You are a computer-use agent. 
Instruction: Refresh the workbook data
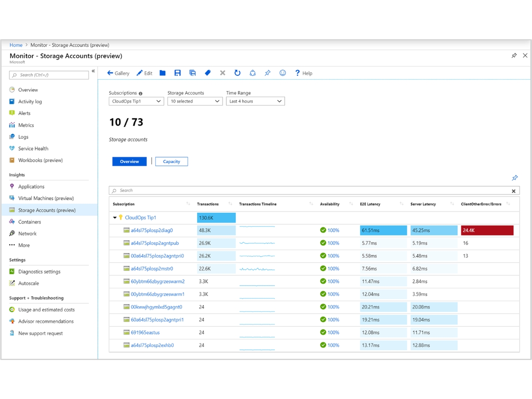pyautogui.click(x=238, y=73)
